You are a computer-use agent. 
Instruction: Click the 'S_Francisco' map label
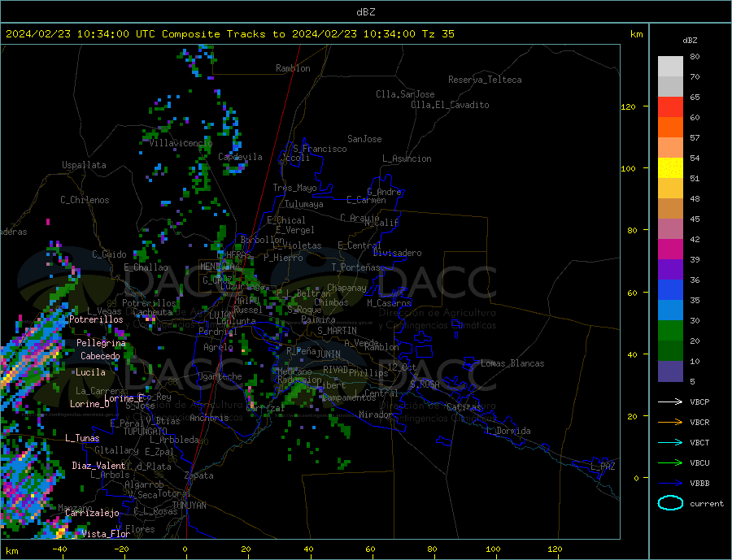pyautogui.click(x=320, y=149)
